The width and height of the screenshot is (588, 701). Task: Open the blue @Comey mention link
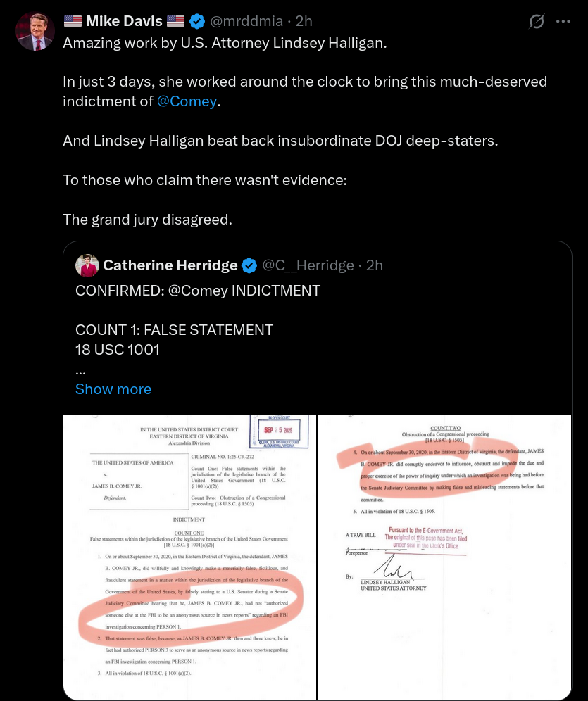pyautogui.click(x=187, y=101)
